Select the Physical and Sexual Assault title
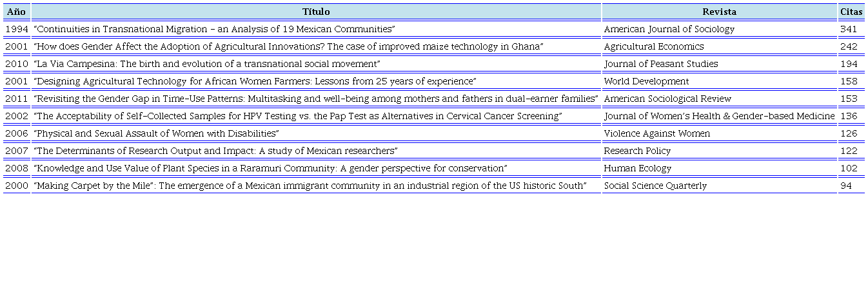The image size is (868, 306). 156,133
